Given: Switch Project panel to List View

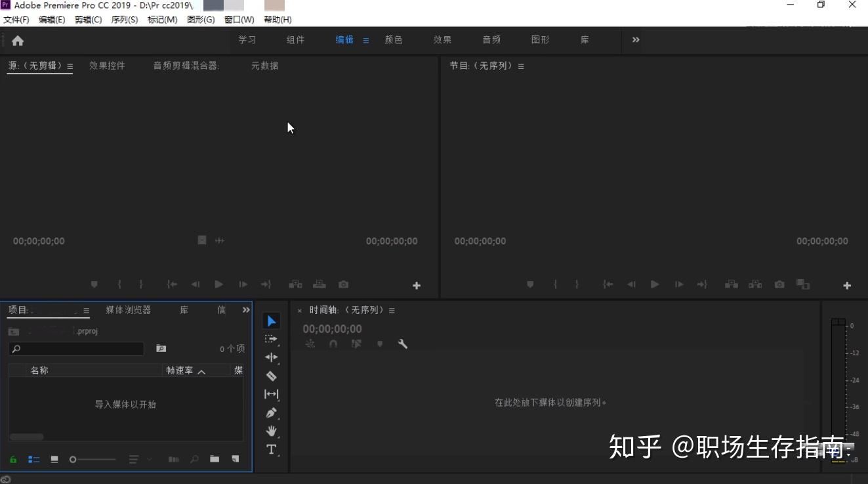Looking at the screenshot, I should pyautogui.click(x=34, y=459).
